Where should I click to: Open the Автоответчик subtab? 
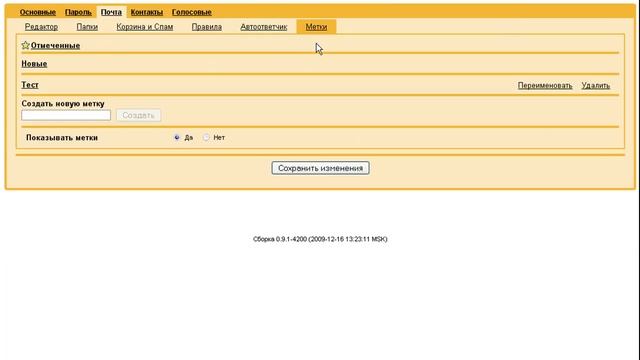point(264,27)
